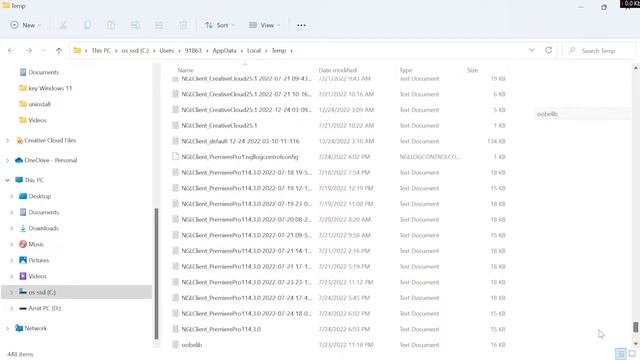Click the OneDrive cloud icon
Image resolution: width=640 pixels, height=360 pixels.
19,160
